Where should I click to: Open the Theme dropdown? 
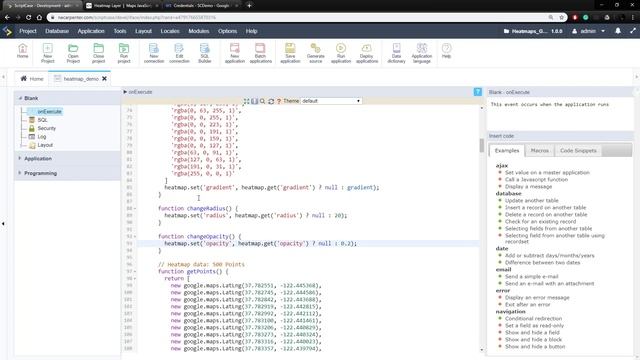331,101
